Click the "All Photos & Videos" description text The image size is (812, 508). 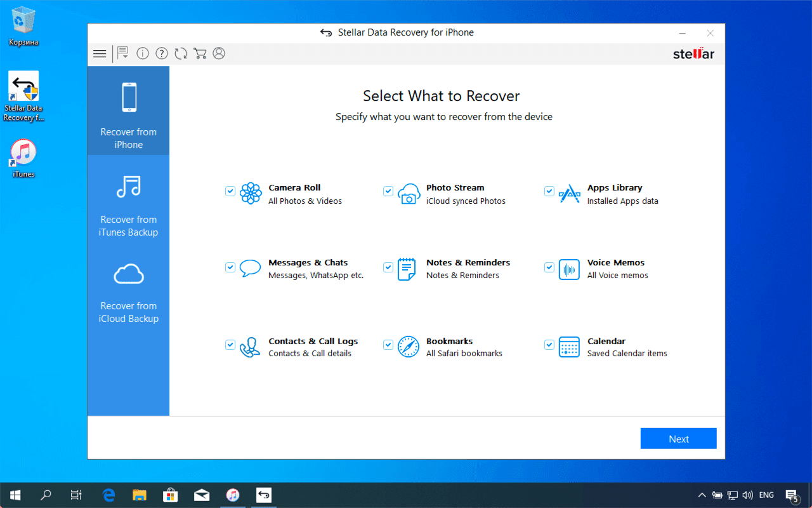pyautogui.click(x=305, y=201)
